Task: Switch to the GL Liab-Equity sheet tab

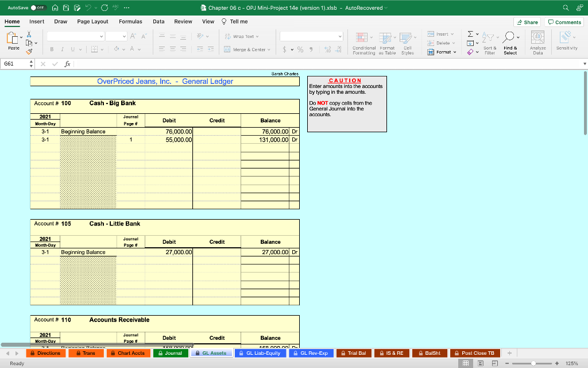Action: pos(260,353)
